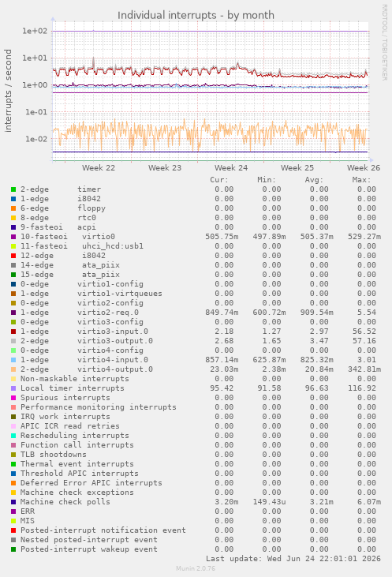
Task: Click the magenta swatch for Spurious interrupts
Action: [x=13, y=398]
